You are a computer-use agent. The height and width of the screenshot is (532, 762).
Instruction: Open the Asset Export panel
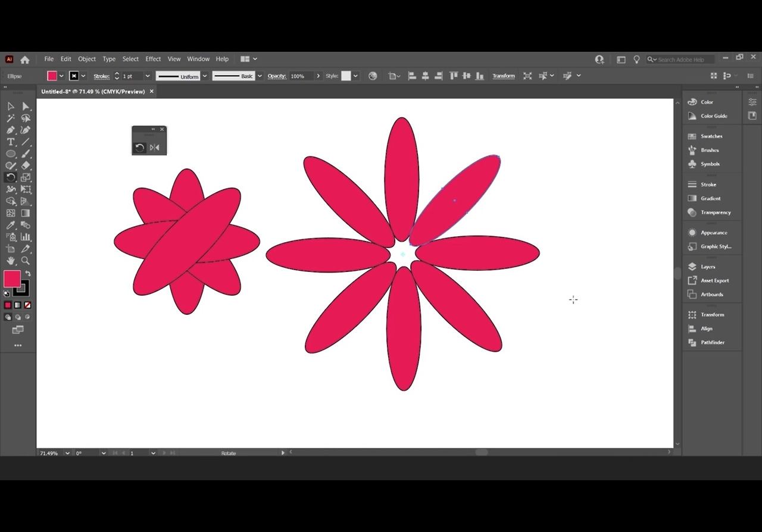714,281
